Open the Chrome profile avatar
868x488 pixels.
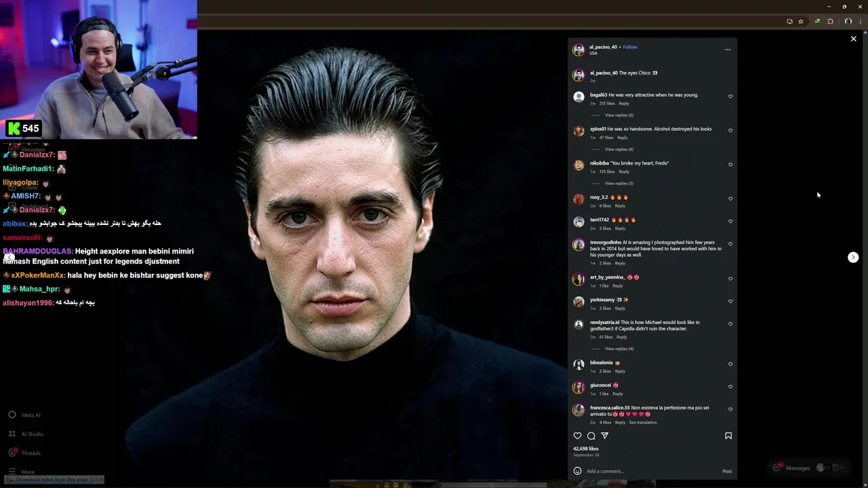[x=848, y=22]
